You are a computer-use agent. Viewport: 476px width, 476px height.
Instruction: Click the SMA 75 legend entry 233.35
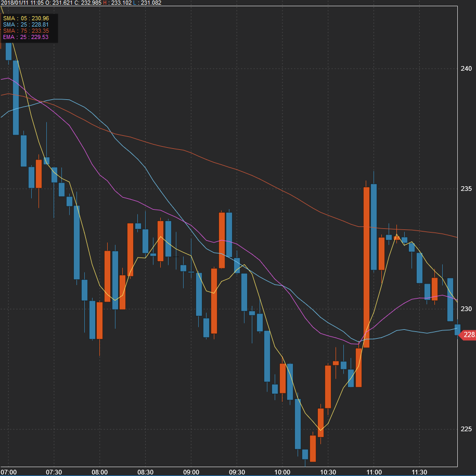pyautogui.click(x=26, y=31)
